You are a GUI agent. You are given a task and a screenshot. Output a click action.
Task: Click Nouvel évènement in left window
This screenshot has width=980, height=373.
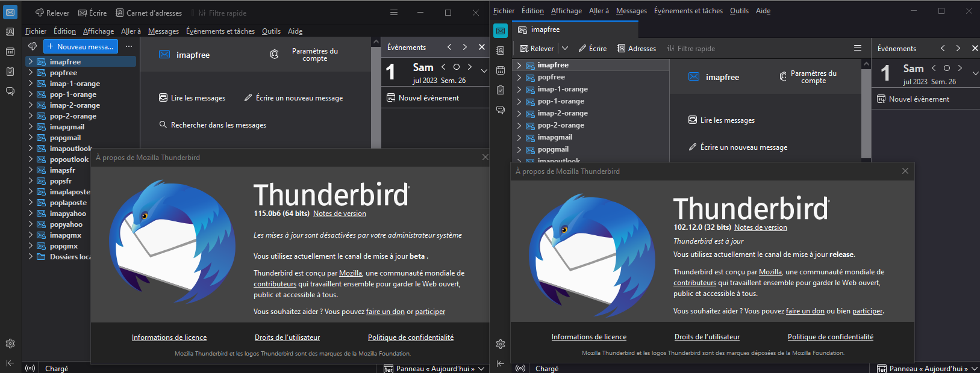pos(423,97)
